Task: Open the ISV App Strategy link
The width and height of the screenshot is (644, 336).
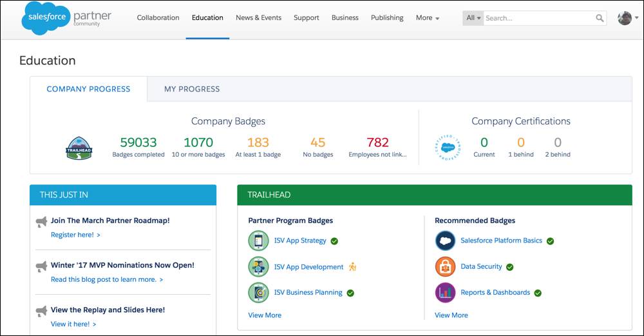Action: click(300, 241)
